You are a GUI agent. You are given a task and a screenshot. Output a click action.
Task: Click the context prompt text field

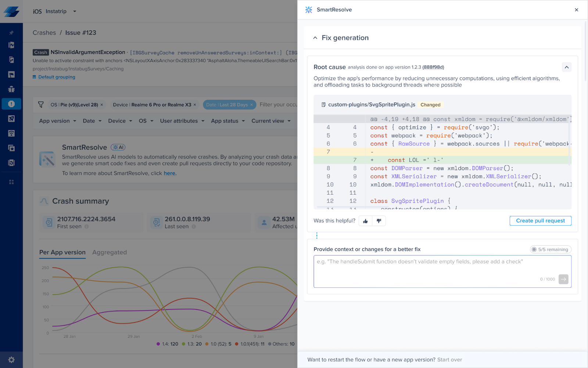[x=442, y=272]
